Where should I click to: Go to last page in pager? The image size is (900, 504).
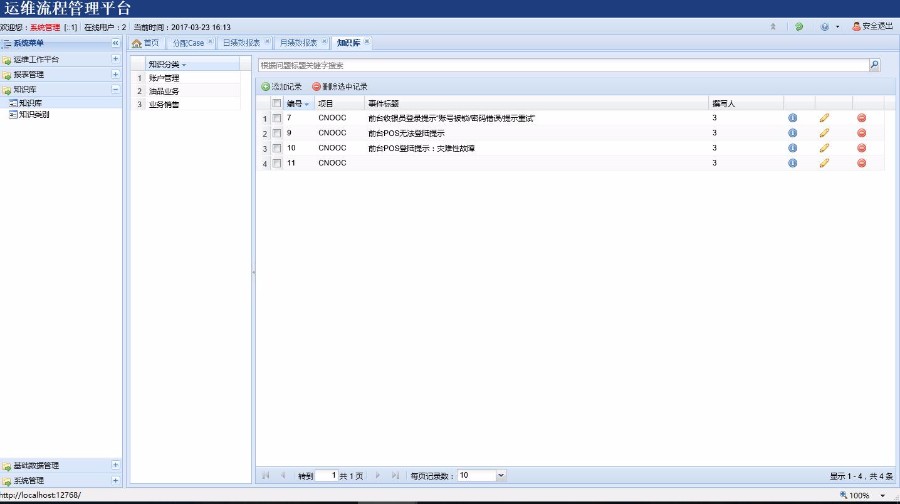(395, 475)
